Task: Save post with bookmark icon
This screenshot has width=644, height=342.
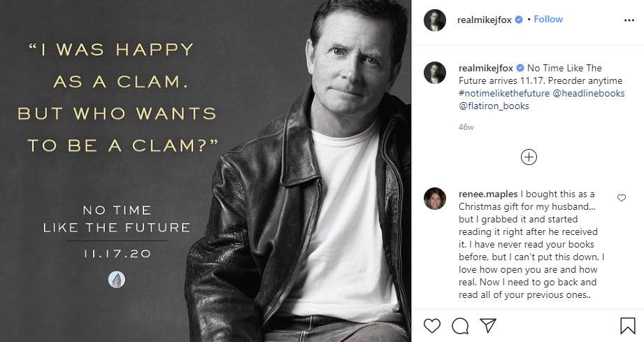Action: pos(627,326)
